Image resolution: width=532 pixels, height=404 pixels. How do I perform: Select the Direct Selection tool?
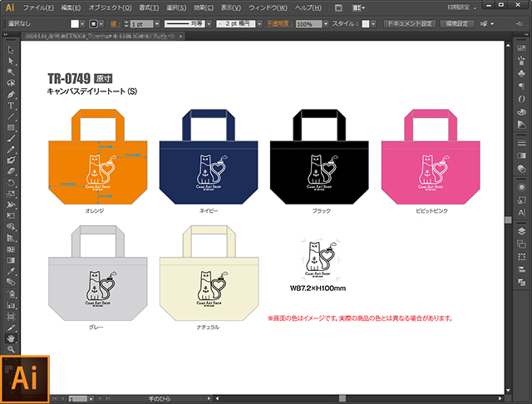tap(11, 61)
